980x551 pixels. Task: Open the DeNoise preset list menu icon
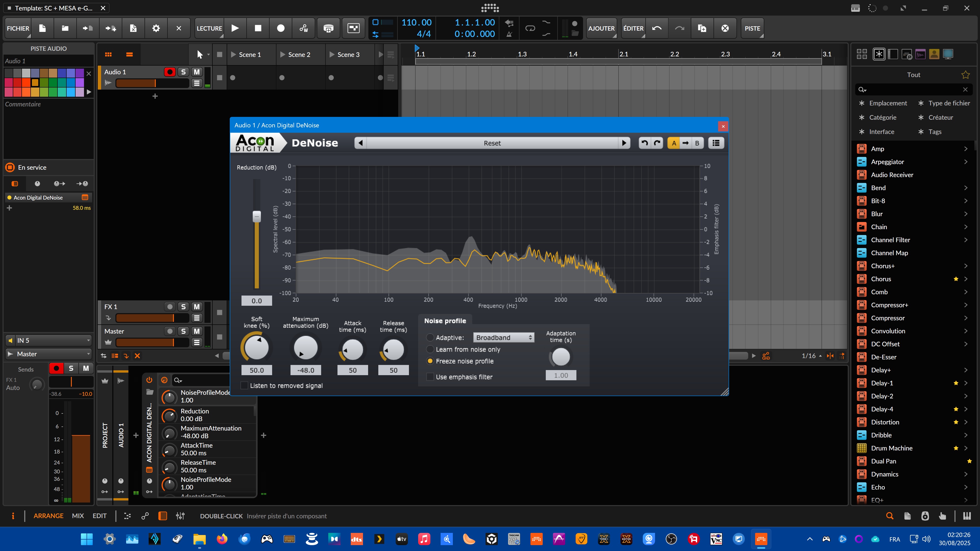(716, 143)
